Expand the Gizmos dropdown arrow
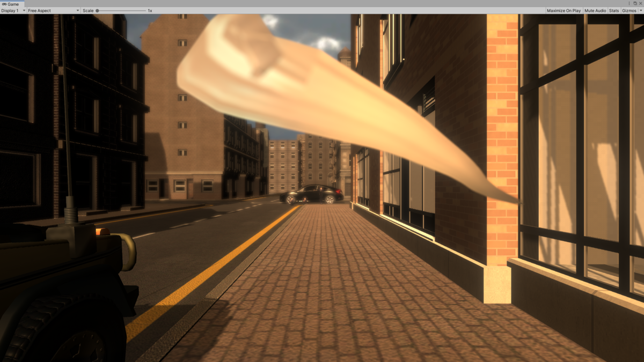This screenshot has width=644, height=362. (640, 11)
